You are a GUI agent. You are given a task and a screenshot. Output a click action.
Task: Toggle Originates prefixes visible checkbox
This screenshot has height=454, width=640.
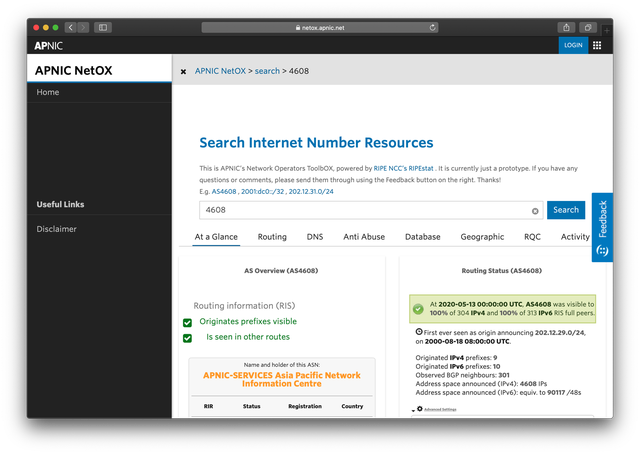(x=187, y=323)
